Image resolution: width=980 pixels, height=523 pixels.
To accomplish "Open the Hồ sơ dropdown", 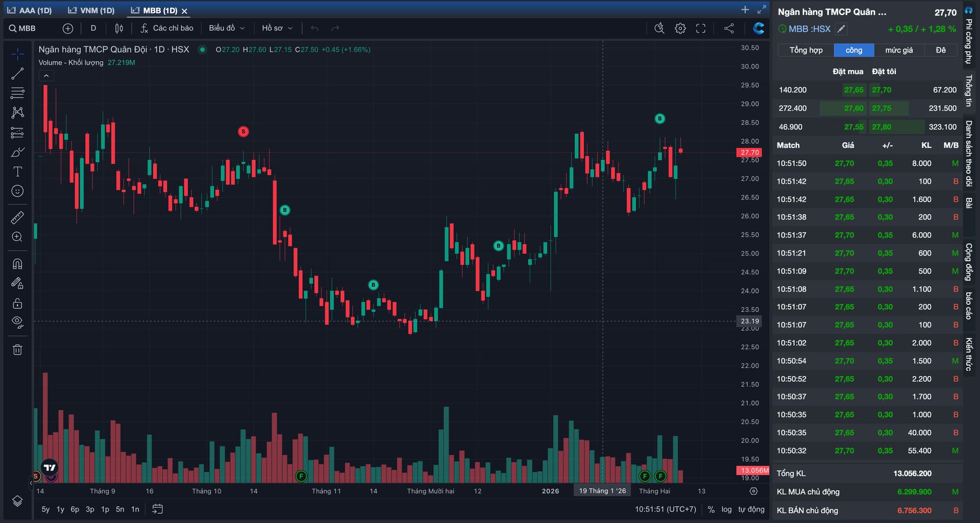I will [x=277, y=28].
